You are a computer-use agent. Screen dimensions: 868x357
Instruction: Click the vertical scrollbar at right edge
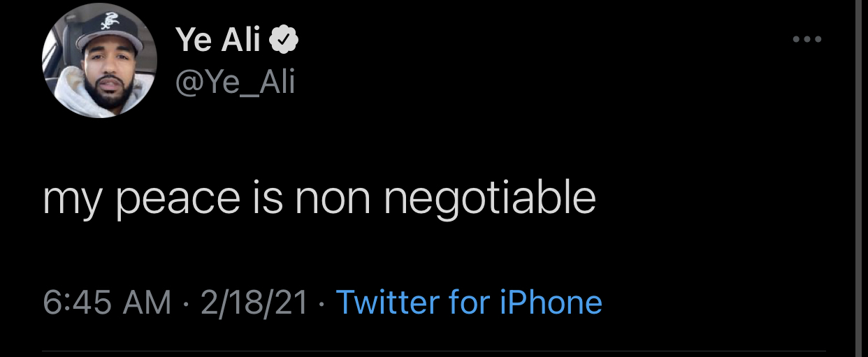click(860, 178)
